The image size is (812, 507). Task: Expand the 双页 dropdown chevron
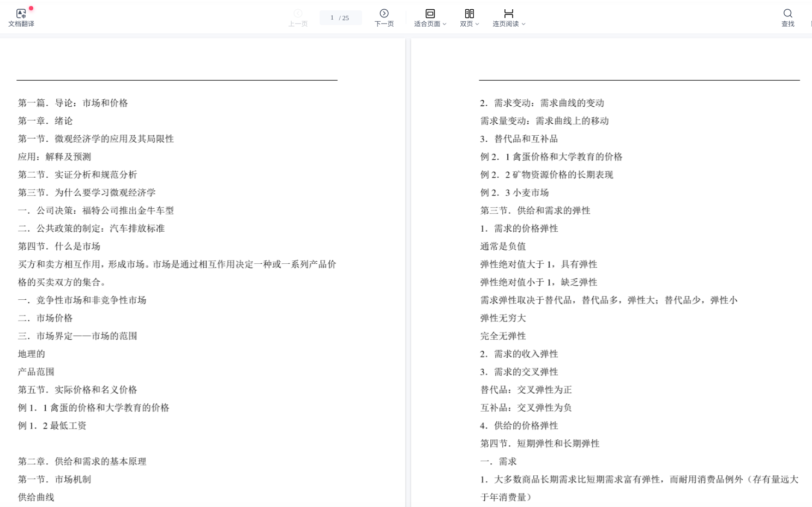[x=477, y=24]
